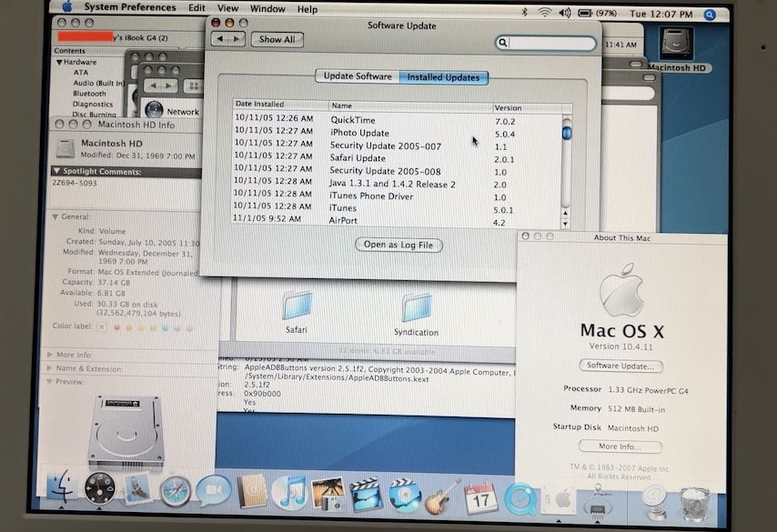Click the volume speaker icon
The image size is (777, 532).
(565, 13)
